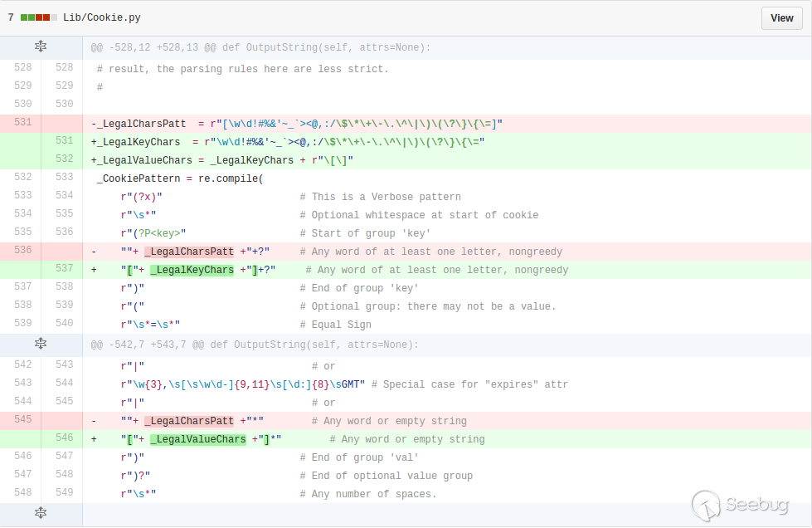Click the '# result, the parsing rules' comment line
Screen dimensions: 812x528
tap(243, 70)
